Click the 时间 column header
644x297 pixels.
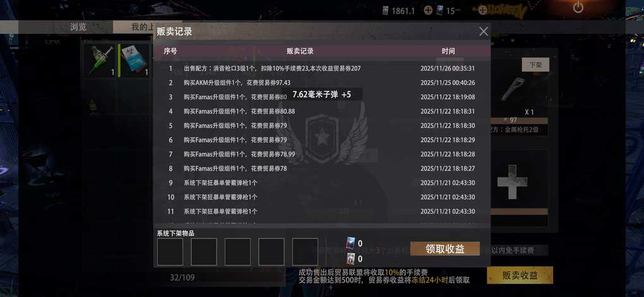point(448,51)
